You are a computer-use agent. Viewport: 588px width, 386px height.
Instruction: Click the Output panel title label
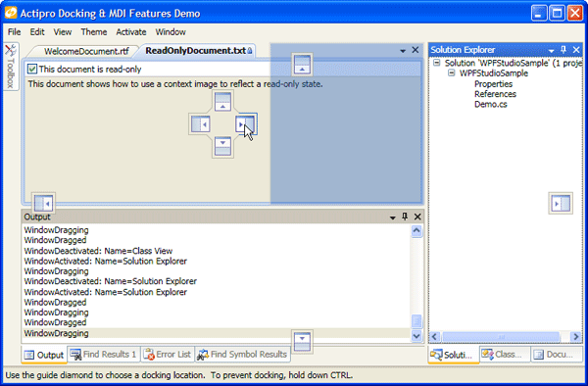(37, 217)
